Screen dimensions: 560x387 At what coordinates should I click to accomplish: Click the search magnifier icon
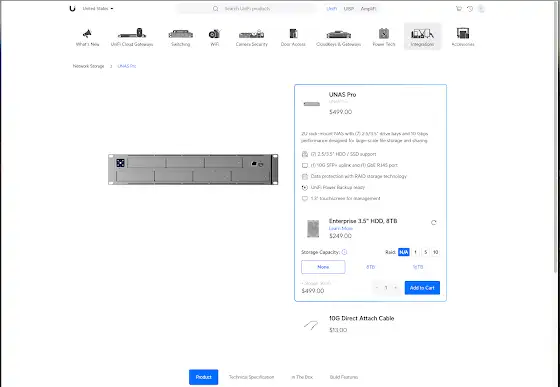(215, 9)
